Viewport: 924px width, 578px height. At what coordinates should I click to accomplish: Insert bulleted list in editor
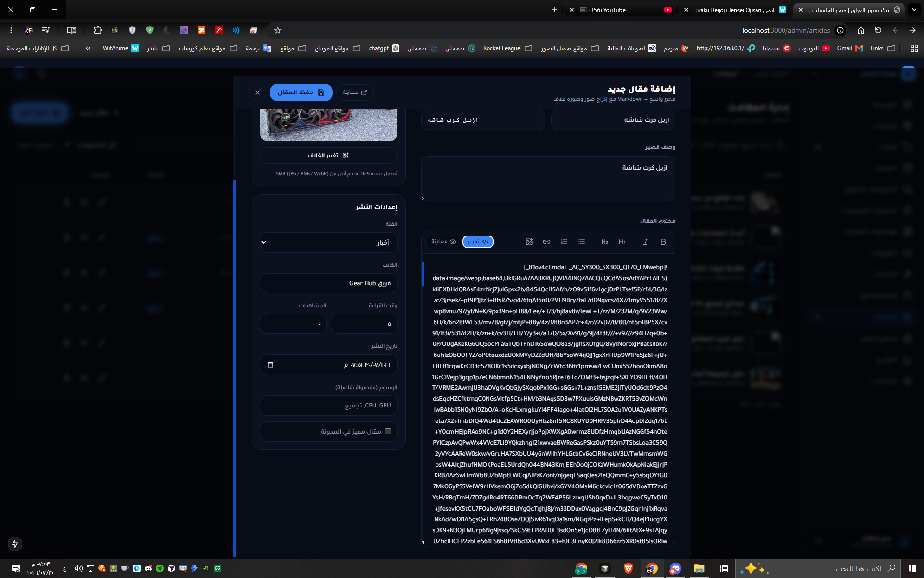(581, 242)
